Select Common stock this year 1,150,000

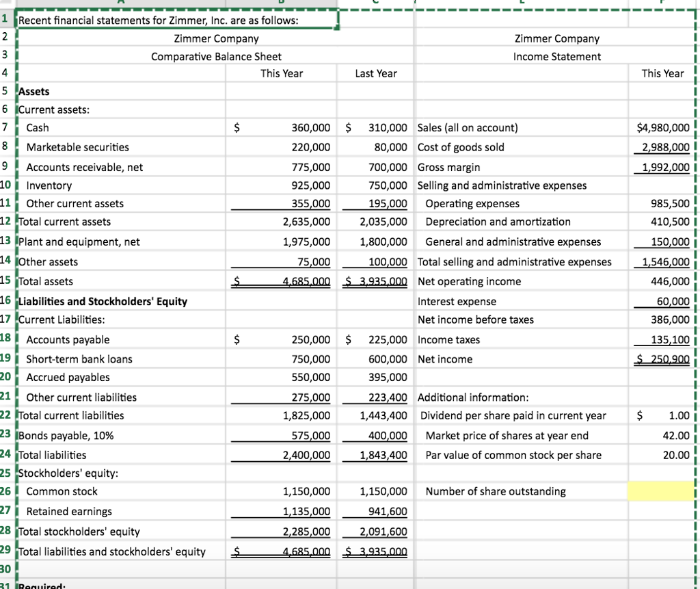306,492
